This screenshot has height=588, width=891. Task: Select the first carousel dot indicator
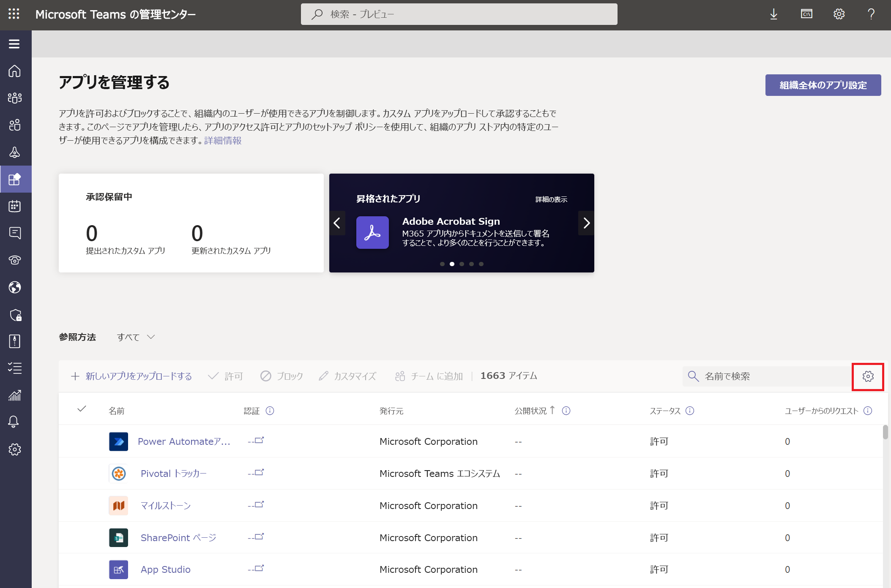442,264
